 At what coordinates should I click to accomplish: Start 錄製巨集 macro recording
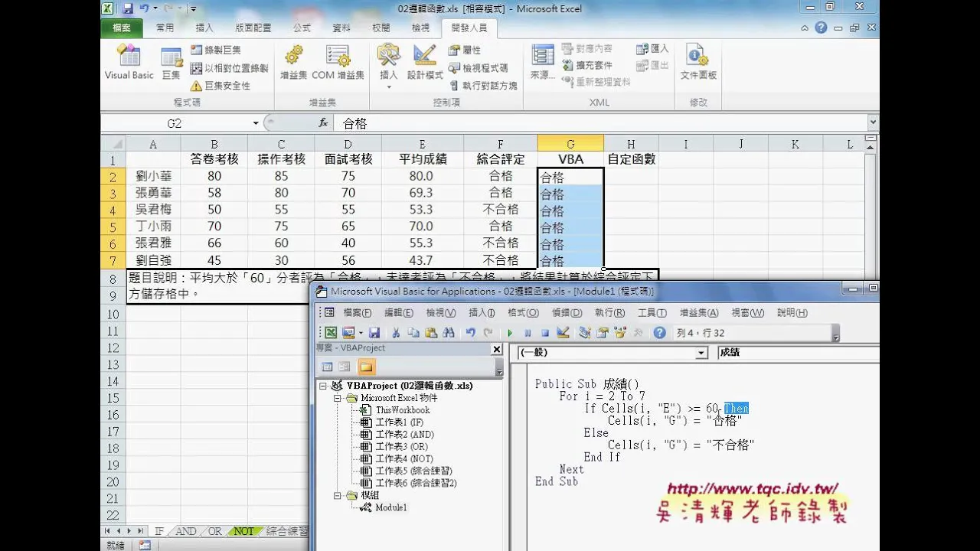215,51
